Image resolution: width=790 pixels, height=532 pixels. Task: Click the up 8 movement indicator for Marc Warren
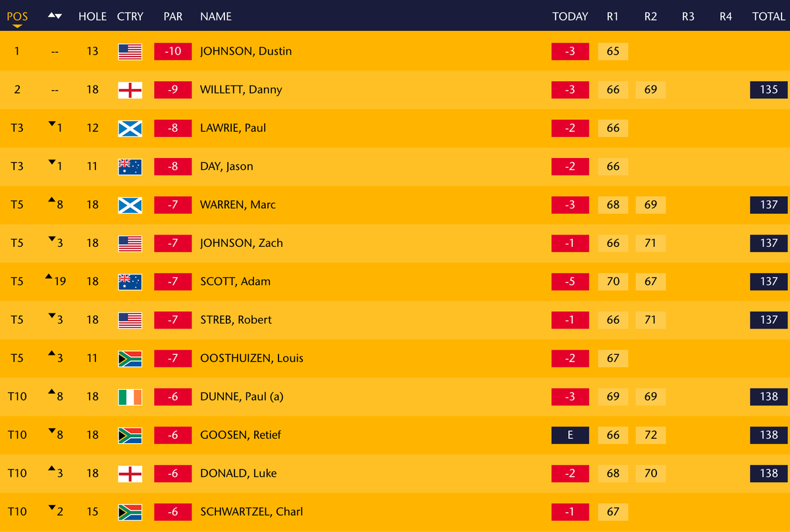pos(55,204)
